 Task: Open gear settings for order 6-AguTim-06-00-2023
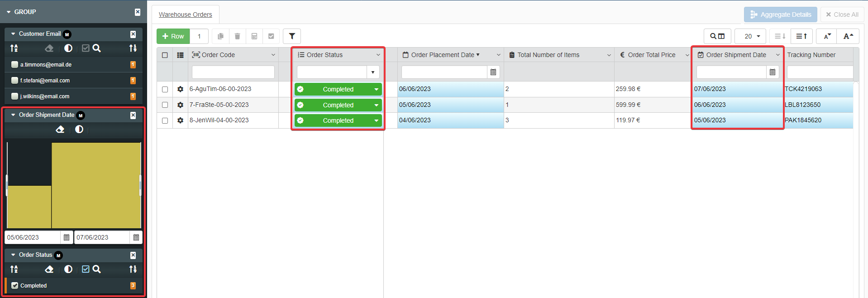click(180, 89)
